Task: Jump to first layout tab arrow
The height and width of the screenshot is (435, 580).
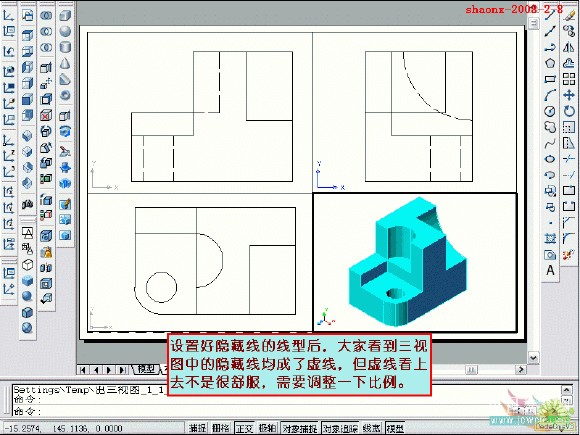Action: [x=83, y=370]
